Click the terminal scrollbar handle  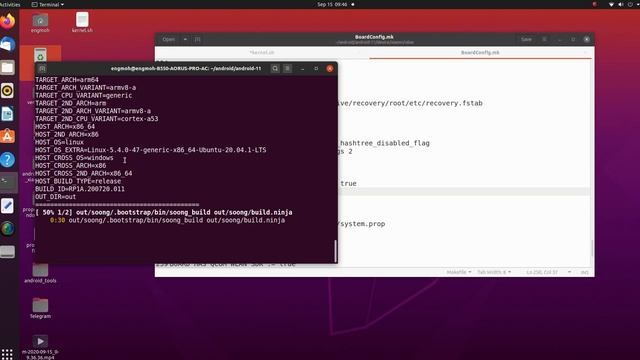click(336, 251)
